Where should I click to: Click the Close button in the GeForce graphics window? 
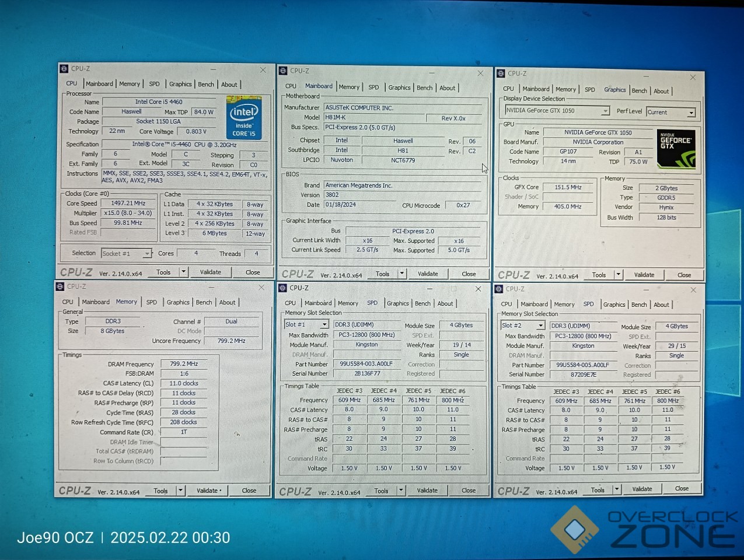[x=684, y=275]
